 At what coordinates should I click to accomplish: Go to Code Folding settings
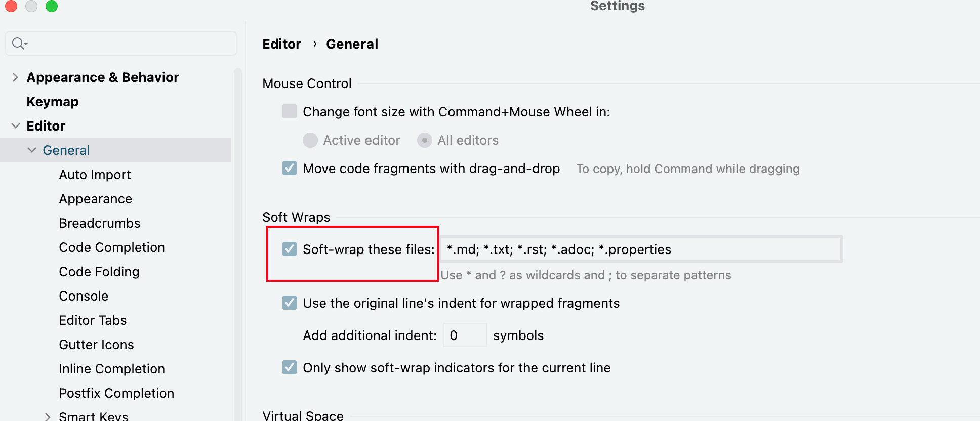point(99,272)
